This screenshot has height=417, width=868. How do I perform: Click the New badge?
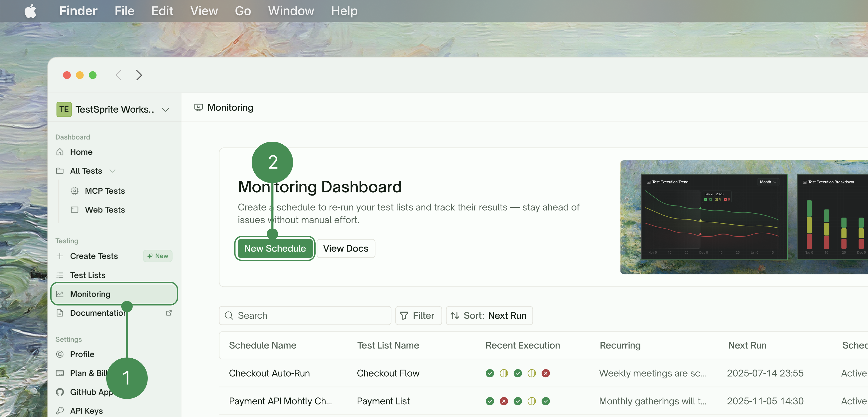coord(157,256)
